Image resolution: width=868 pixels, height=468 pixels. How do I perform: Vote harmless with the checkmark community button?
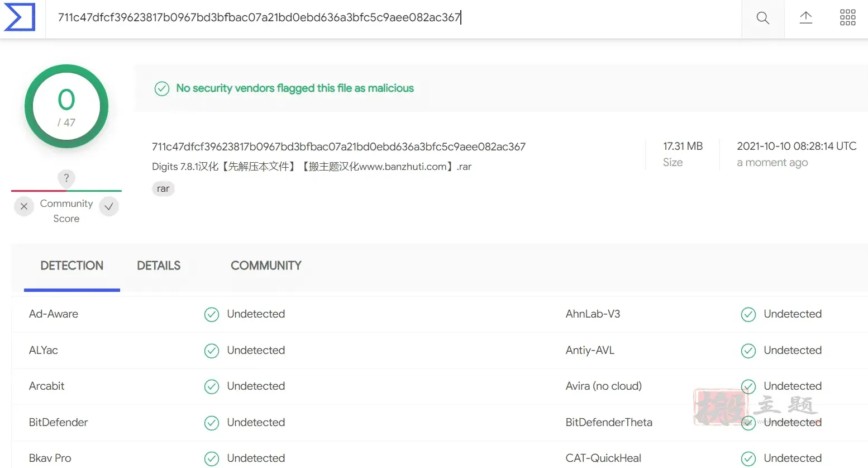[109, 206]
